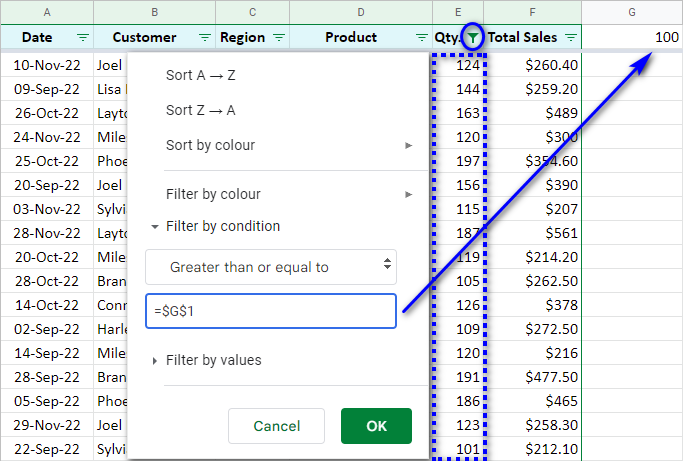Open the Customer column filter icon
Screen dimensions: 683x461
point(205,37)
